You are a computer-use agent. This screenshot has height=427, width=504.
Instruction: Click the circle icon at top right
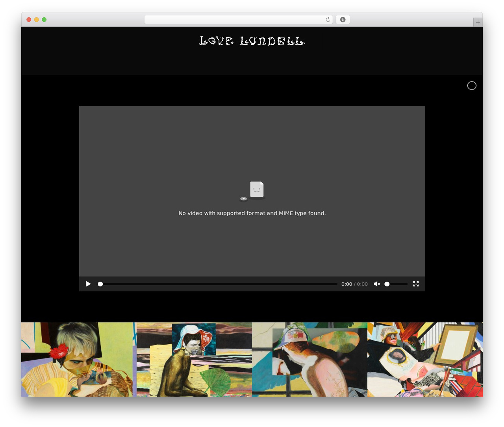tap(472, 85)
